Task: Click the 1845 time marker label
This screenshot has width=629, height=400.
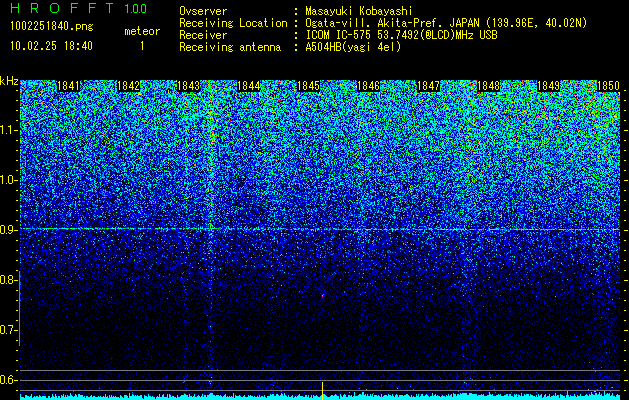Action: click(308, 86)
